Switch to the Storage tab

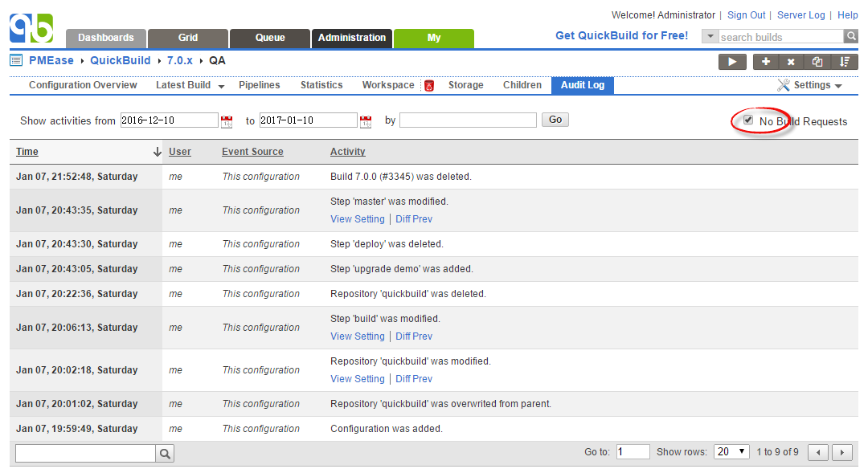click(465, 85)
